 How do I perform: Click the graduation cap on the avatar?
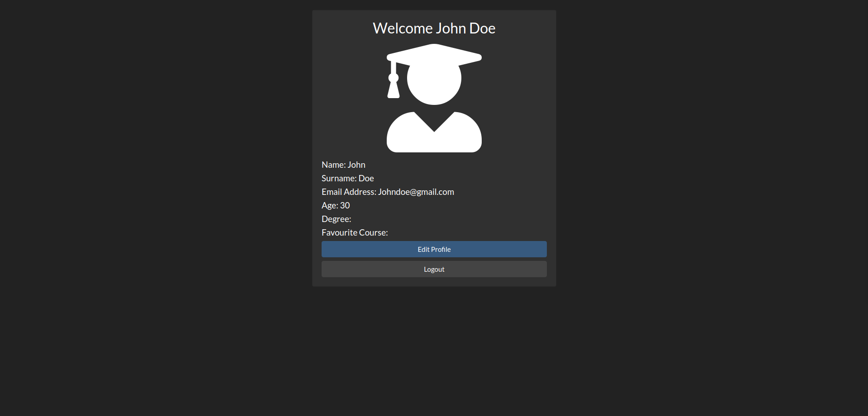(x=434, y=54)
